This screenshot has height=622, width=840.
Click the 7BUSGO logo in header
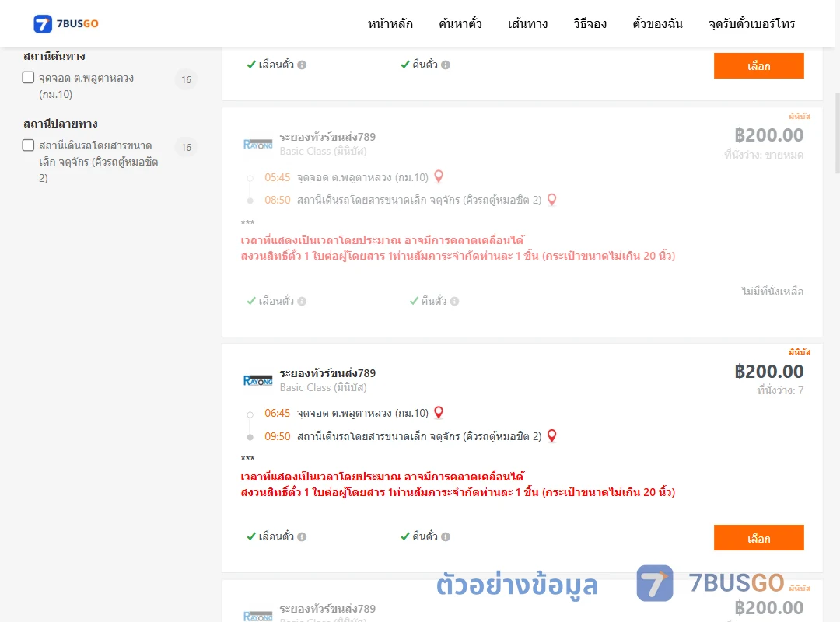66,23
